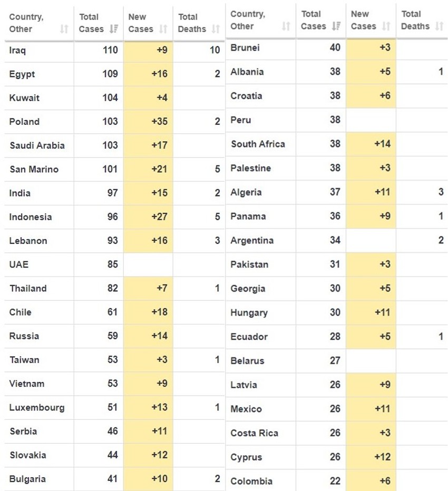Viewport: 448px width, 491px height.
Task: Click right table Country sort icon
Action: click(x=286, y=26)
